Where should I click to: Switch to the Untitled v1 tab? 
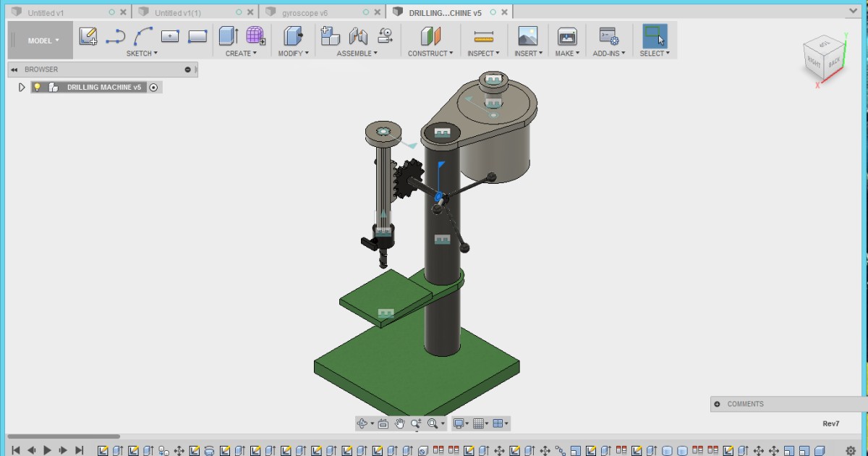pos(43,12)
